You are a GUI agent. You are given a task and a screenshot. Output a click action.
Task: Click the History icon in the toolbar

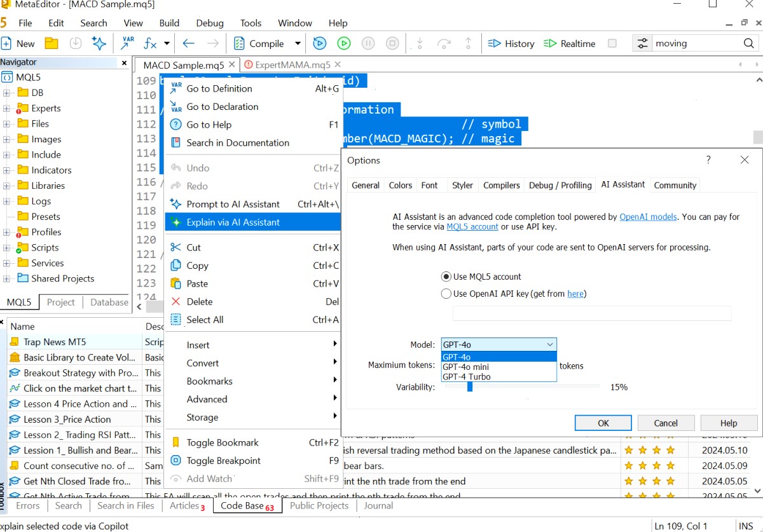pos(494,43)
